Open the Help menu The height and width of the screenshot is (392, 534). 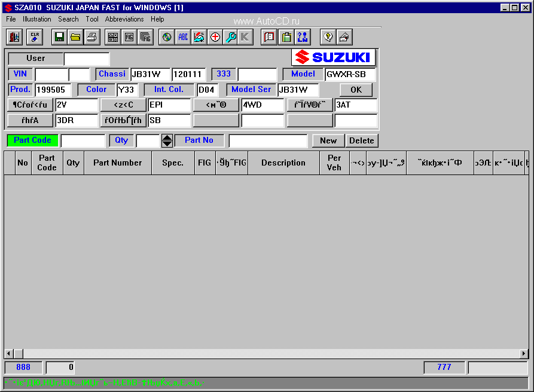coord(157,19)
